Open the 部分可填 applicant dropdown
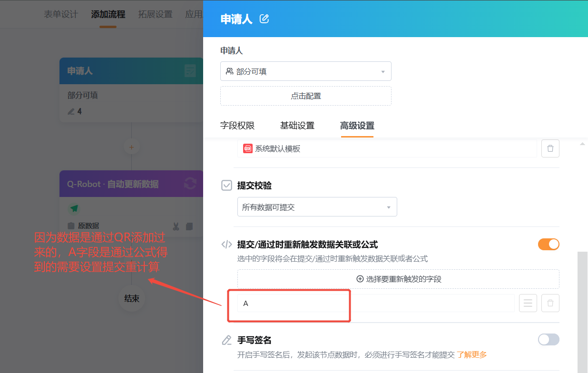The image size is (588, 373). 306,71
